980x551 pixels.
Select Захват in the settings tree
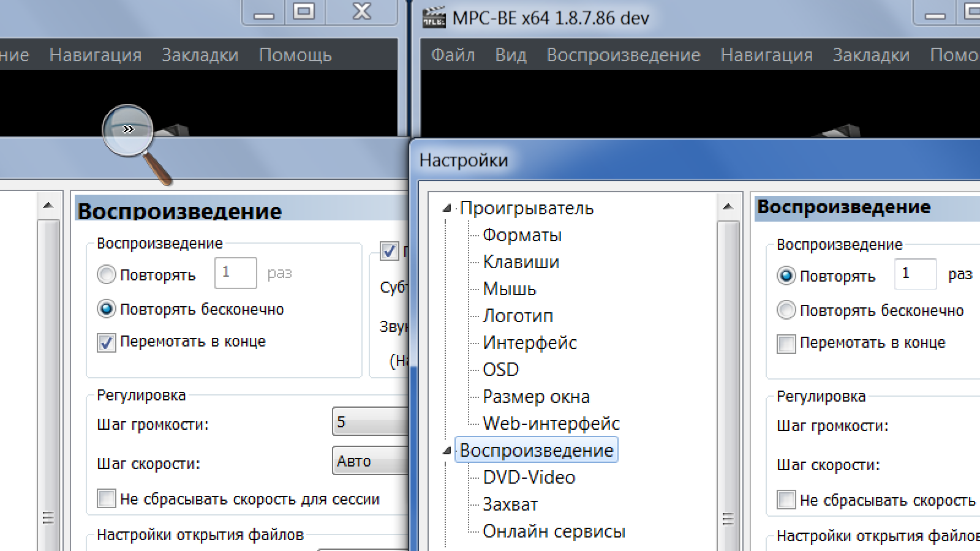pyautogui.click(x=510, y=504)
